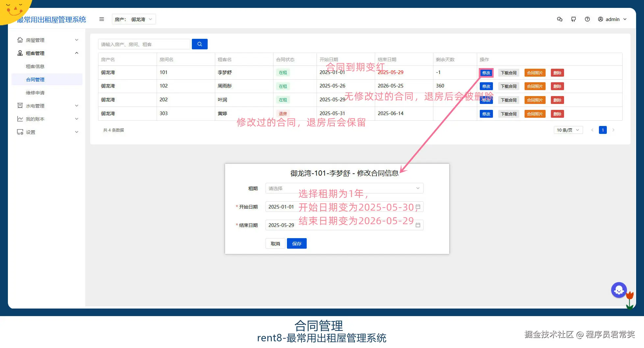The width and height of the screenshot is (644, 348).
Task: Open the help question mark icon
Action: pyautogui.click(x=587, y=19)
